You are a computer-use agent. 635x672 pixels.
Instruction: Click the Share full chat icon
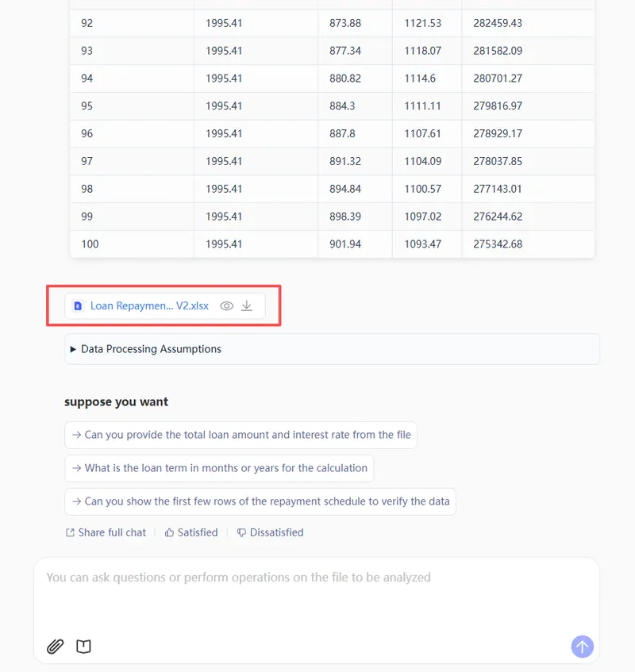tap(70, 532)
